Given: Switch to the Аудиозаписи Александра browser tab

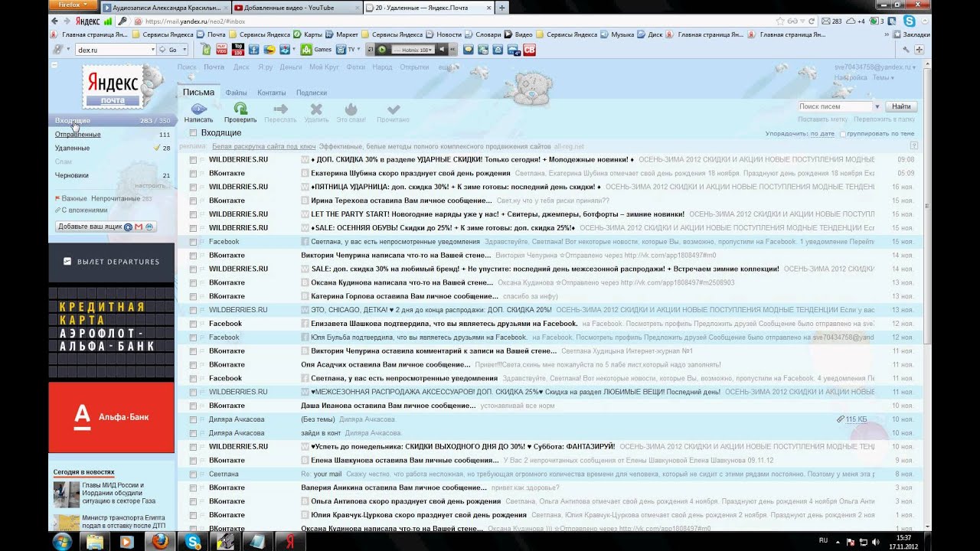Looking at the screenshot, I should coord(164,7).
